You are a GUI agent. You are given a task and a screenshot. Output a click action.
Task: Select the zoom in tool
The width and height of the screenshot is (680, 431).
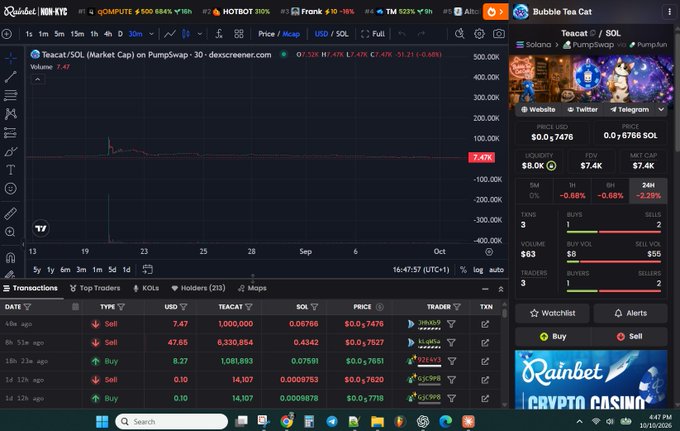click(11, 232)
